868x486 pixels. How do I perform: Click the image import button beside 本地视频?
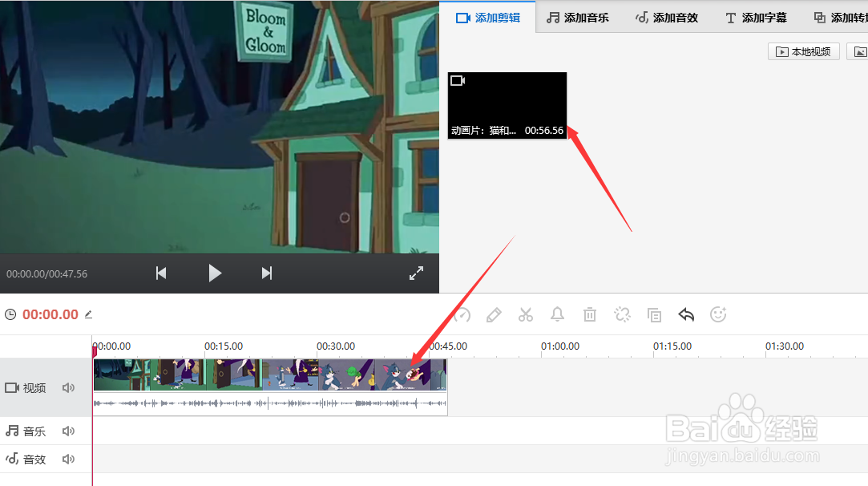tap(859, 51)
